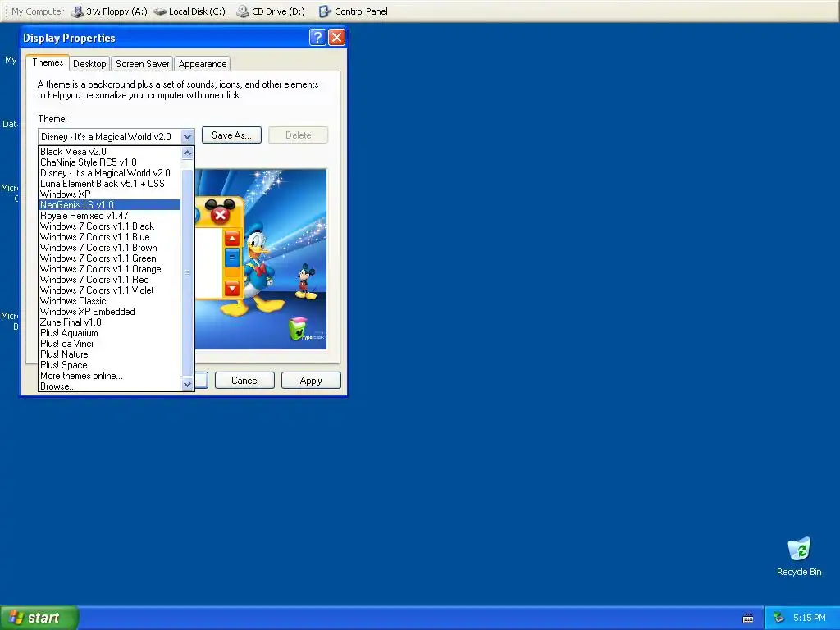Select Windows 7 Colors v1.1 Brown theme
This screenshot has width=840, height=630.
pos(110,248)
